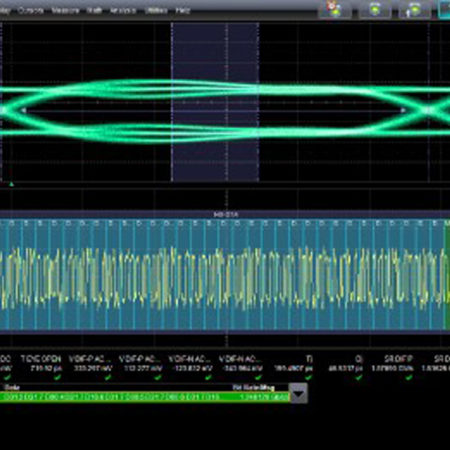The height and width of the screenshot is (450, 450).
Task: Open the Utilities menu
Action: tap(156, 11)
